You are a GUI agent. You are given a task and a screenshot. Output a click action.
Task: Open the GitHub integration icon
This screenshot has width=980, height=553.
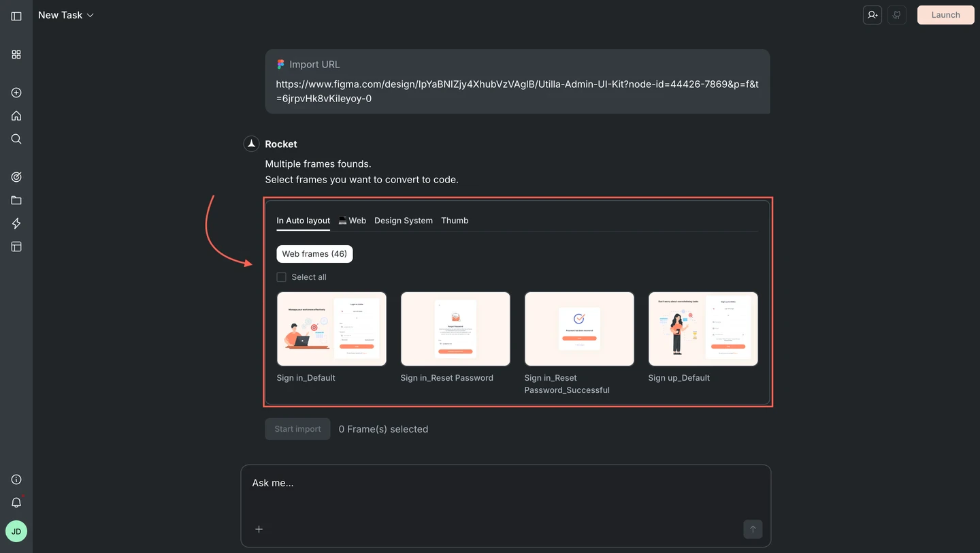(896, 14)
